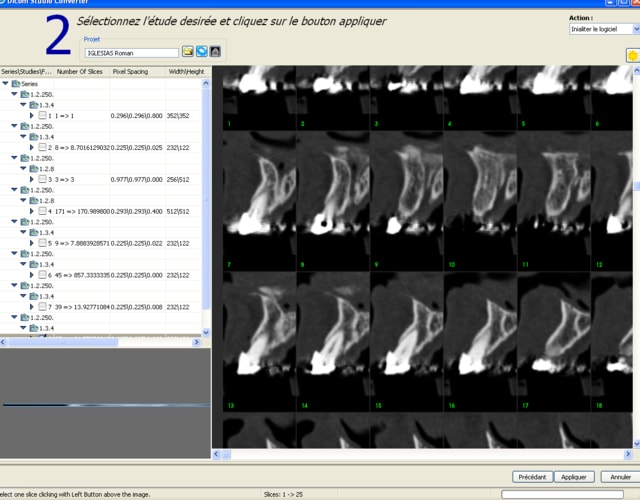
Task: Select slice thumbnail number 13
Action: (x=259, y=342)
